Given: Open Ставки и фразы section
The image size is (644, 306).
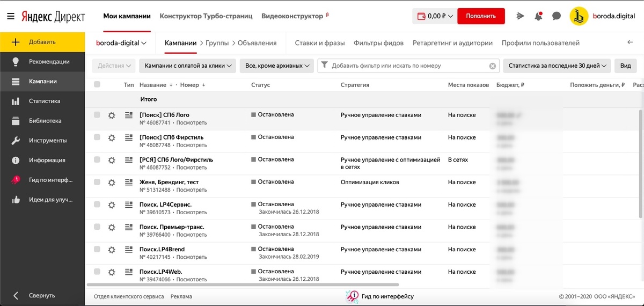Looking at the screenshot, I should (x=320, y=43).
